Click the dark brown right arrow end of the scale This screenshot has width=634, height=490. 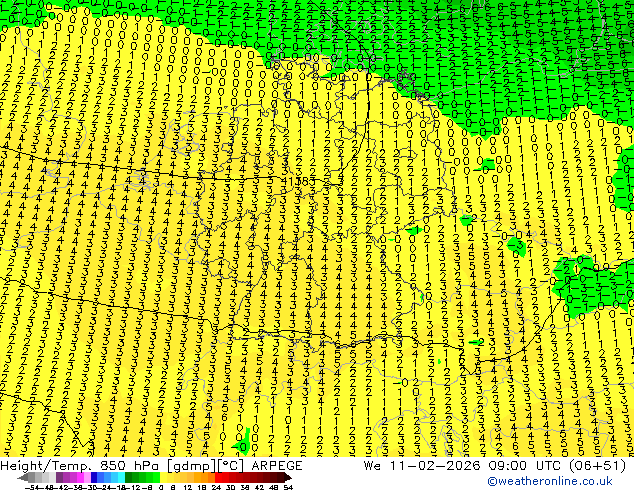[287, 477]
